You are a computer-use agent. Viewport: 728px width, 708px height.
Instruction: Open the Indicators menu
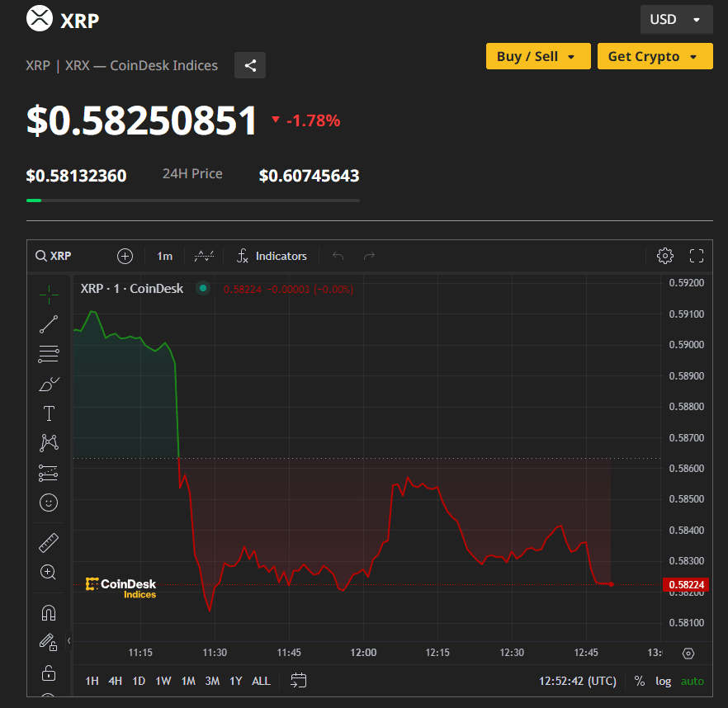pos(272,256)
